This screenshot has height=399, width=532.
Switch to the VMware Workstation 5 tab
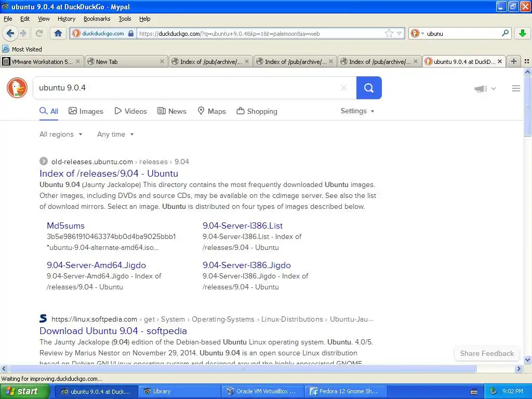click(x=42, y=61)
